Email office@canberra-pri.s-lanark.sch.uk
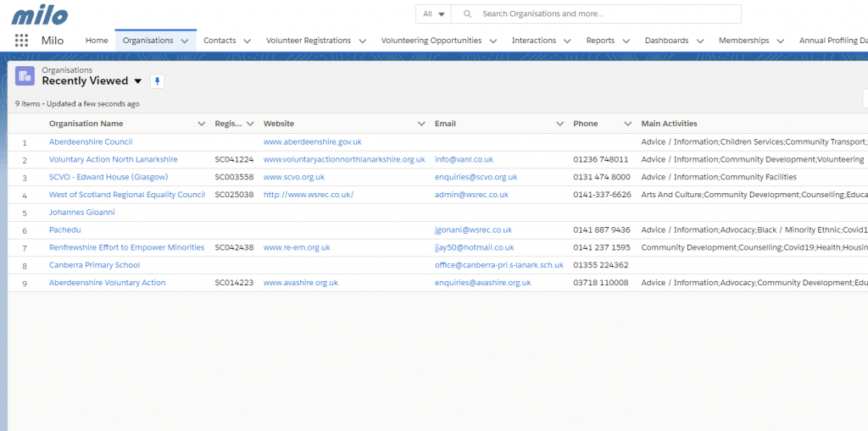The image size is (868, 431). click(x=499, y=265)
